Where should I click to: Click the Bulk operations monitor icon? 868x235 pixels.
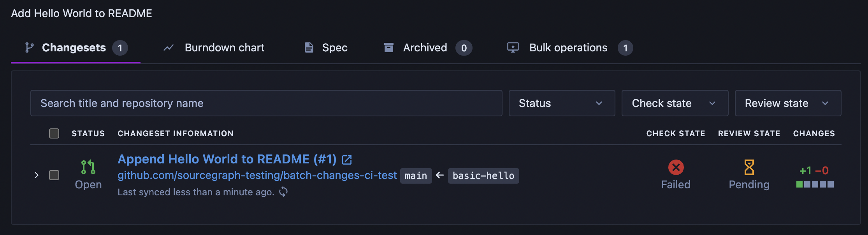point(513,47)
